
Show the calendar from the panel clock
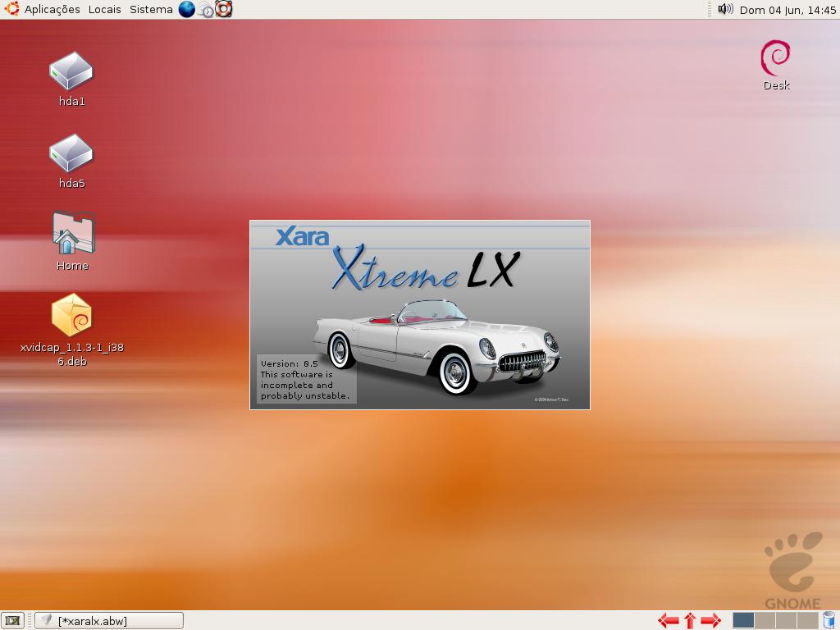pos(787,10)
